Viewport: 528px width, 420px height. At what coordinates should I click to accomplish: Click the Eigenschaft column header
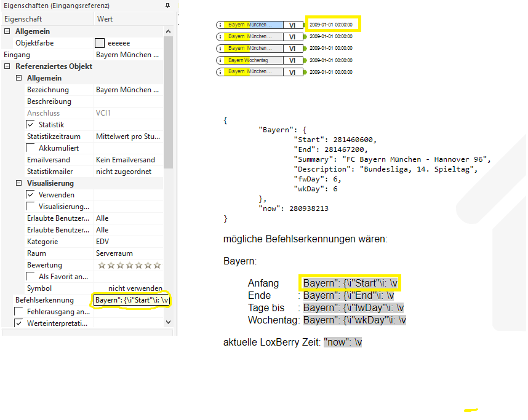pos(47,19)
